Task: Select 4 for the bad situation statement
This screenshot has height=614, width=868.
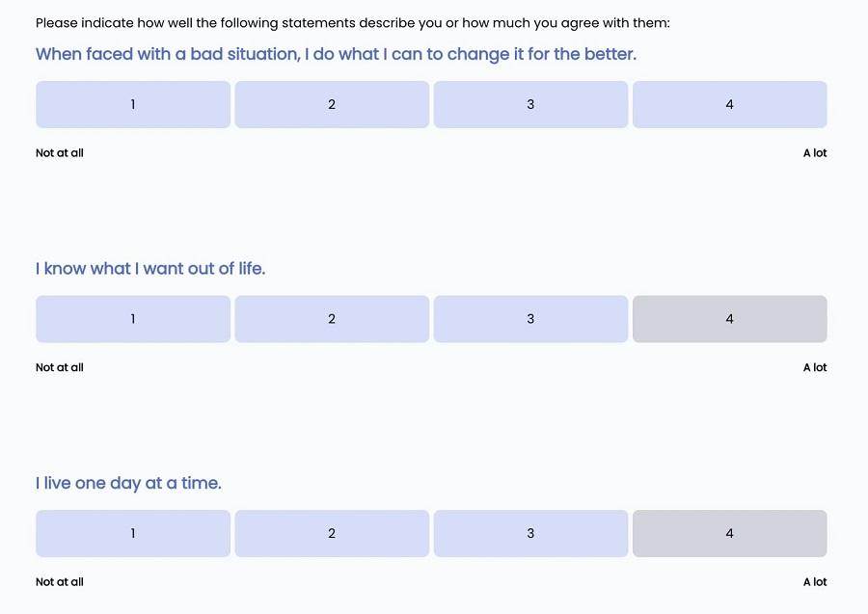Action: coord(729,105)
